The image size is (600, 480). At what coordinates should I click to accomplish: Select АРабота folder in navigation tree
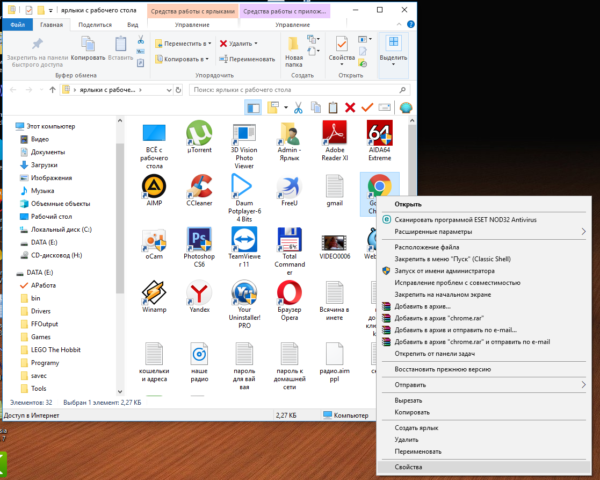coord(43,286)
